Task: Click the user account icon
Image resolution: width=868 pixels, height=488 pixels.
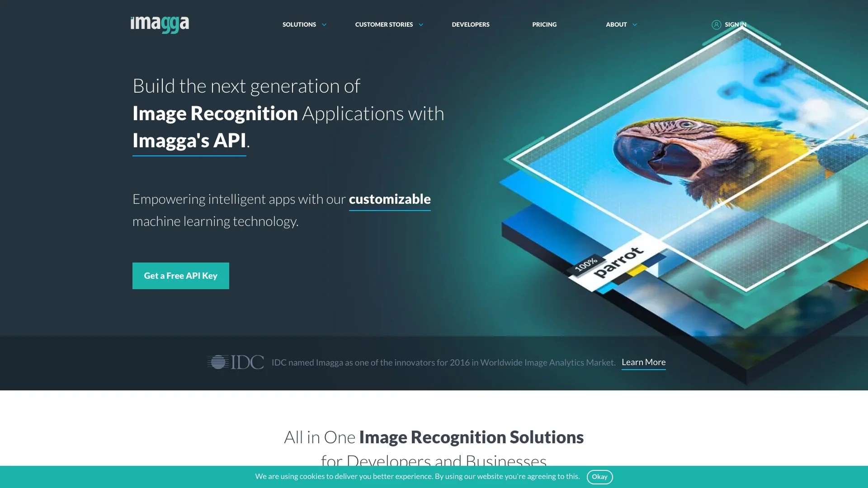Action: 716,24
